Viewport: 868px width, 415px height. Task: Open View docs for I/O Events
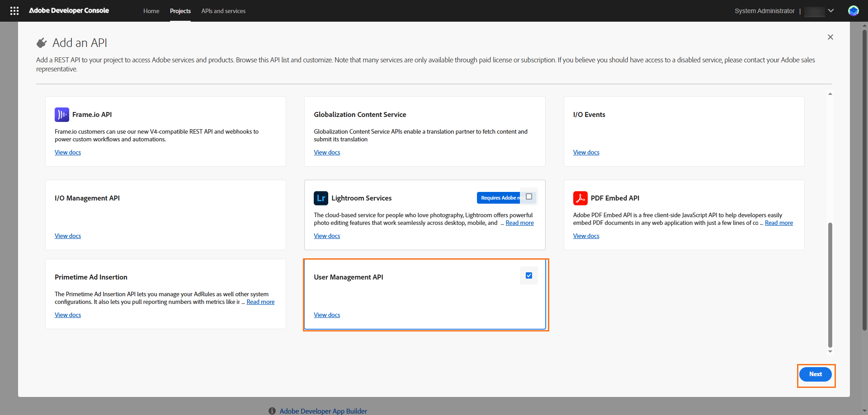(x=586, y=152)
